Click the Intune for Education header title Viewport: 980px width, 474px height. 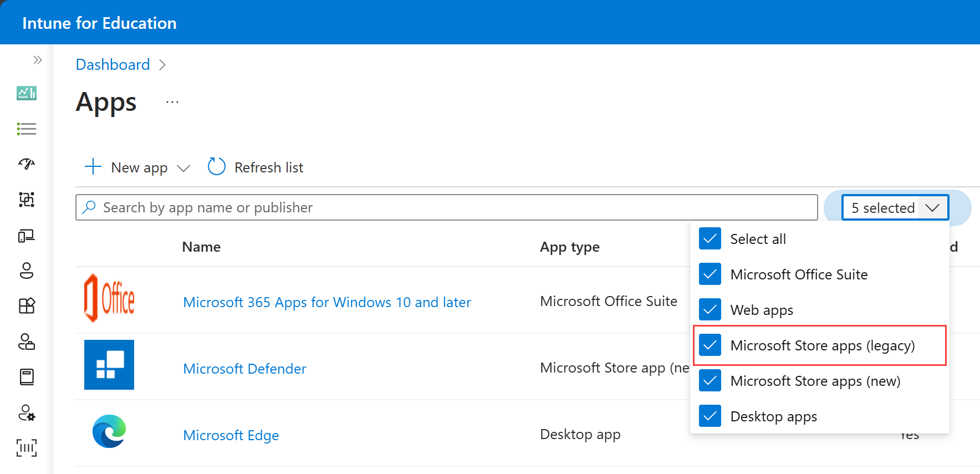click(99, 23)
